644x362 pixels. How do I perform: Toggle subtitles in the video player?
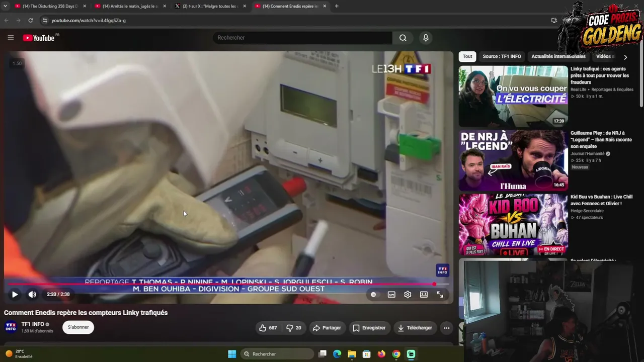(391, 295)
